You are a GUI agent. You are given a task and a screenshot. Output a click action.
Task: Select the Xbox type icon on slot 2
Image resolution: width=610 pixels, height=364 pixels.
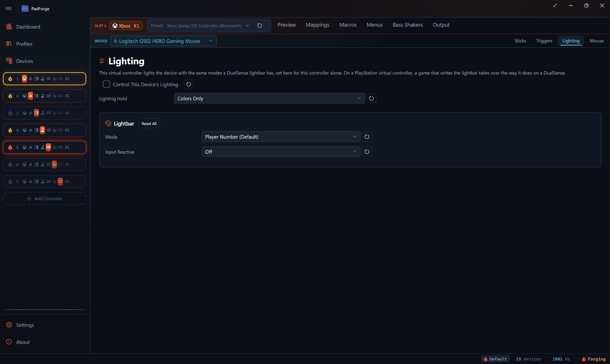25,96
